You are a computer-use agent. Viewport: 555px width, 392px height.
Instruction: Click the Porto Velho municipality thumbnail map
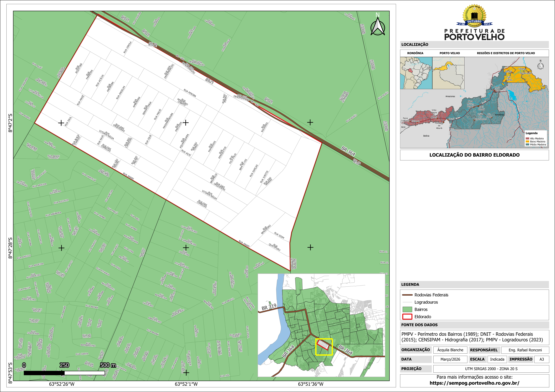coord(448,73)
